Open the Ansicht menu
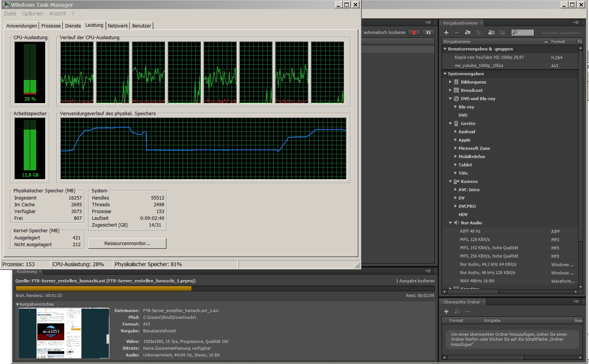 pos(57,14)
